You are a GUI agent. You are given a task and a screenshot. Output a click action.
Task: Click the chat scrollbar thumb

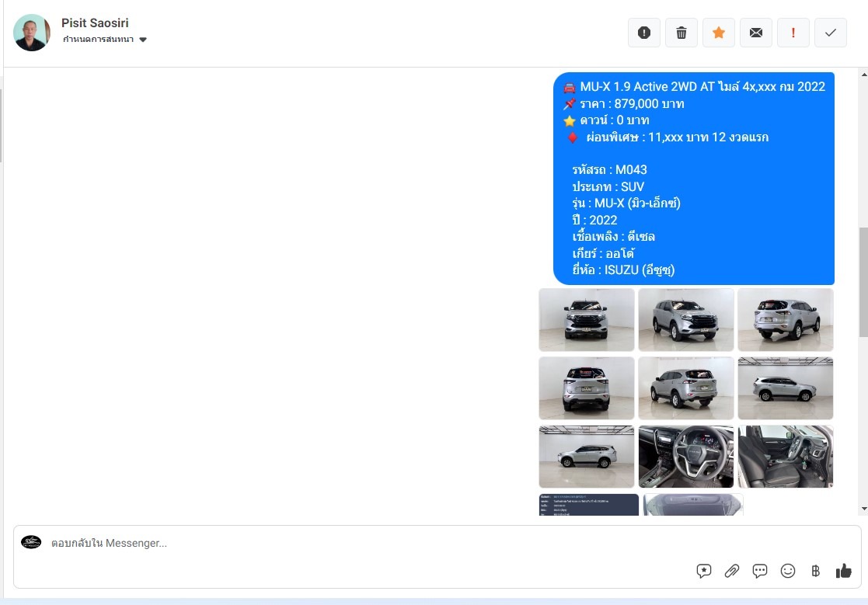click(863, 282)
